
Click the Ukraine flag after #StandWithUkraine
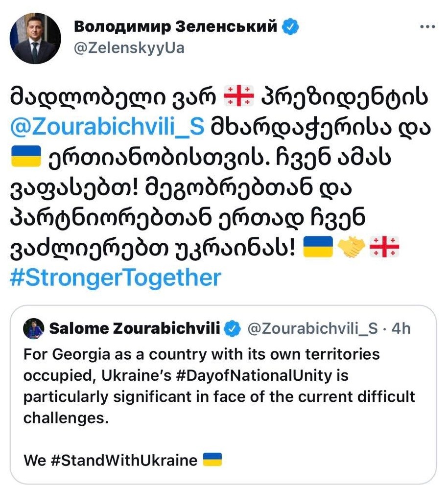coord(212,460)
